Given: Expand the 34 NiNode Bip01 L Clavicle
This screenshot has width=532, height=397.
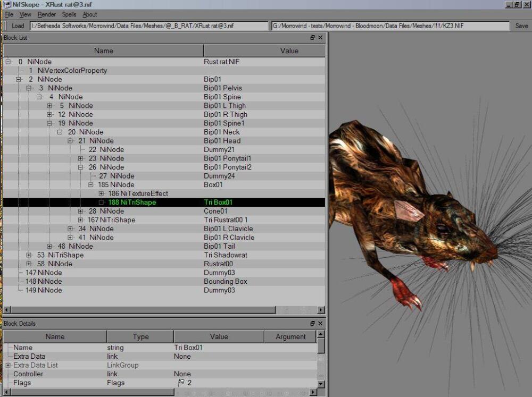Looking at the screenshot, I should 70,229.
